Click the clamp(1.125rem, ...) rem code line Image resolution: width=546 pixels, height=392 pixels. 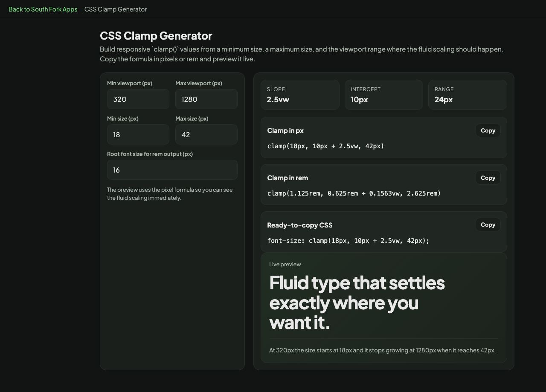point(354,193)
